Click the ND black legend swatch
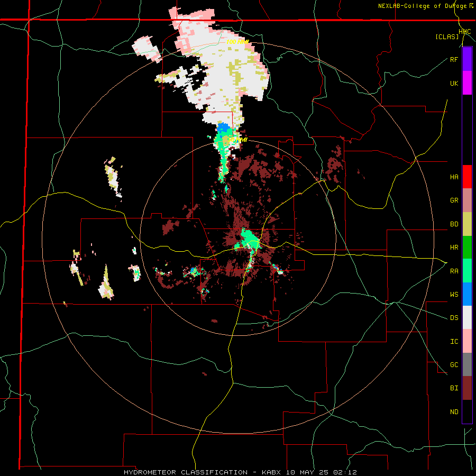The width and height of the screenshot is (476, 476). click(467, 411)
